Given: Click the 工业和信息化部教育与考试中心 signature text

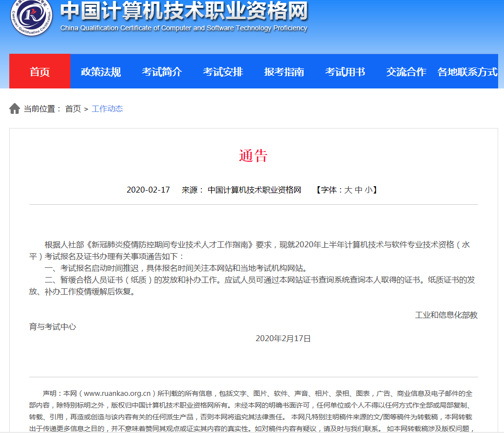Looking at the screenshot, I should 446,315.
